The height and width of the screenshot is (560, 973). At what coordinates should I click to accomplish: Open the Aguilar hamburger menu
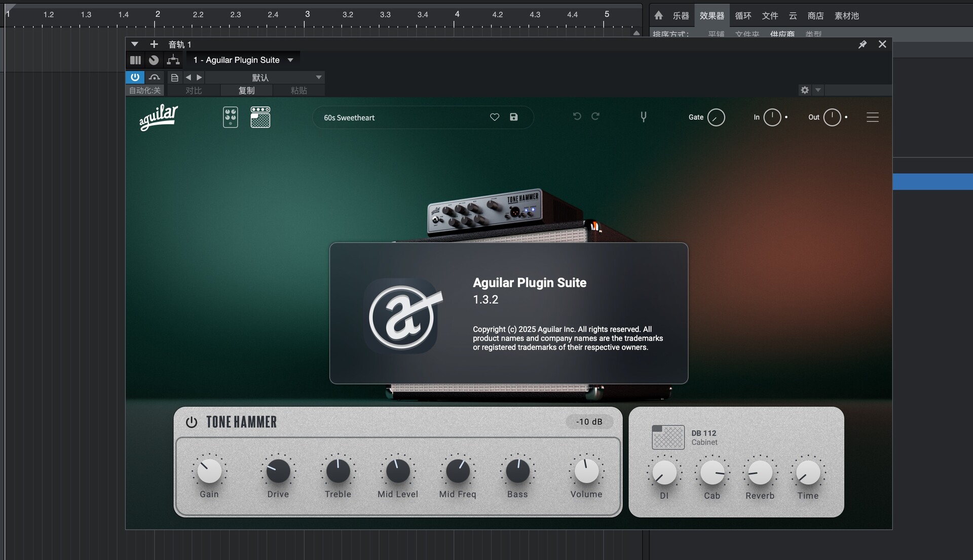(x=872, y=117)
